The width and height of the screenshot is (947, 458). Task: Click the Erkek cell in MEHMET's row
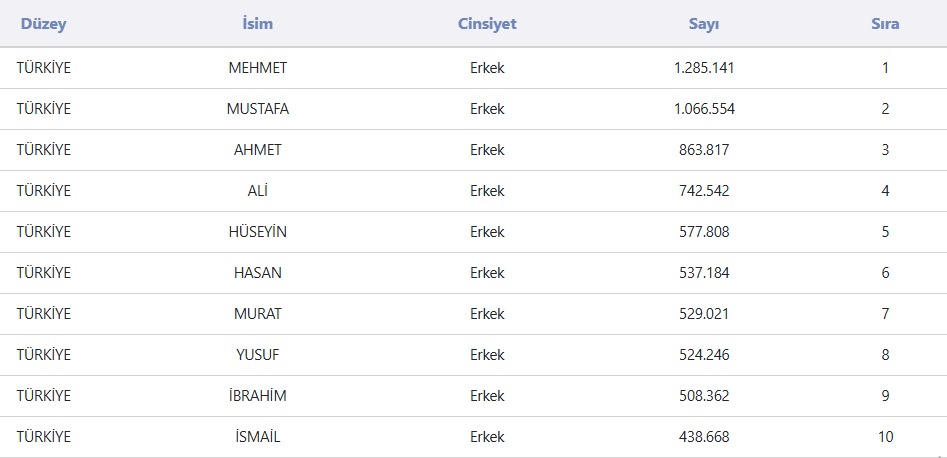[x=487, y=68]
